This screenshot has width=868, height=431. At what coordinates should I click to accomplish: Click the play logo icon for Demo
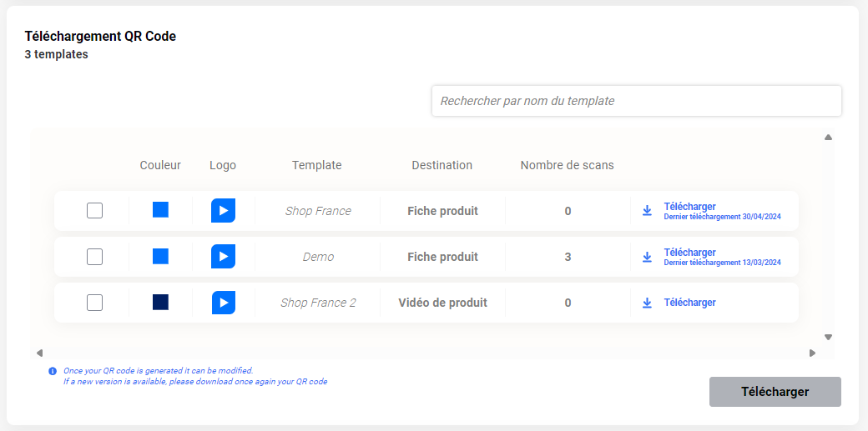click(223, 257)
